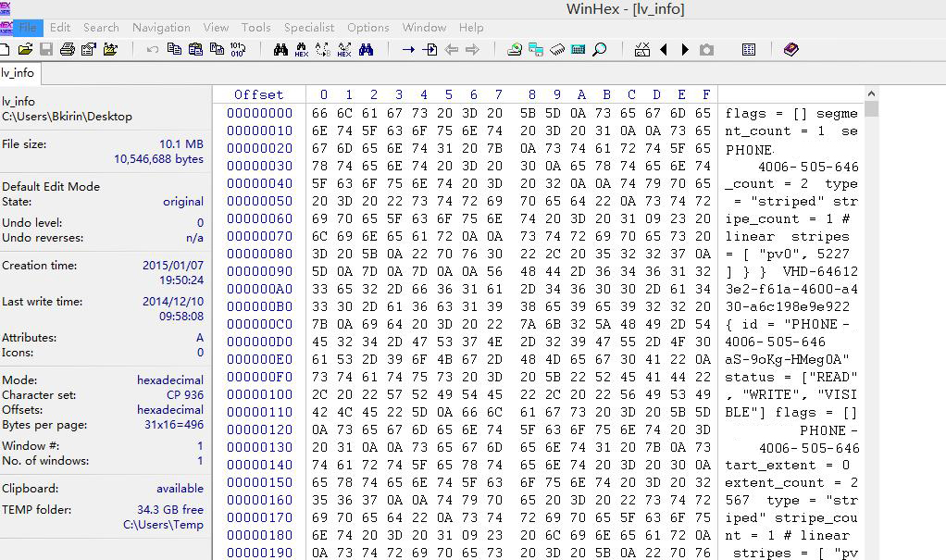This screenshot has width=946, height=560.
Task: Click text "extent_count = 2" in the text column
Action: 790,483
